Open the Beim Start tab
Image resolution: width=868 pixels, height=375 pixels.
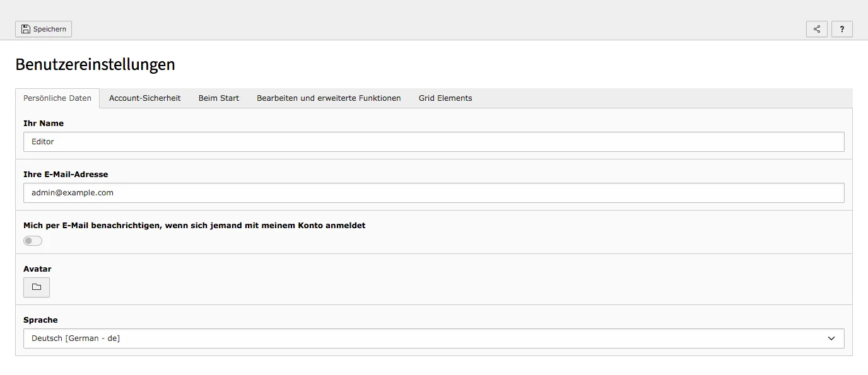218,98
